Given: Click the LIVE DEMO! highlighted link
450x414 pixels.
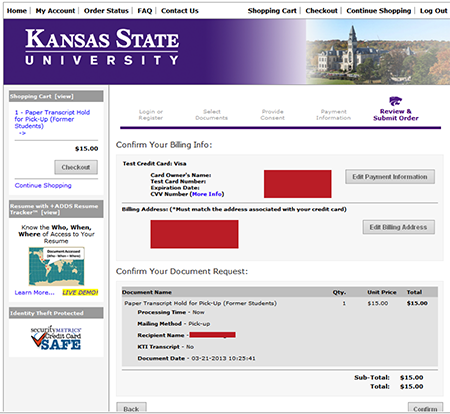Looking at the screenshot, I should click(x=80, y=292).
